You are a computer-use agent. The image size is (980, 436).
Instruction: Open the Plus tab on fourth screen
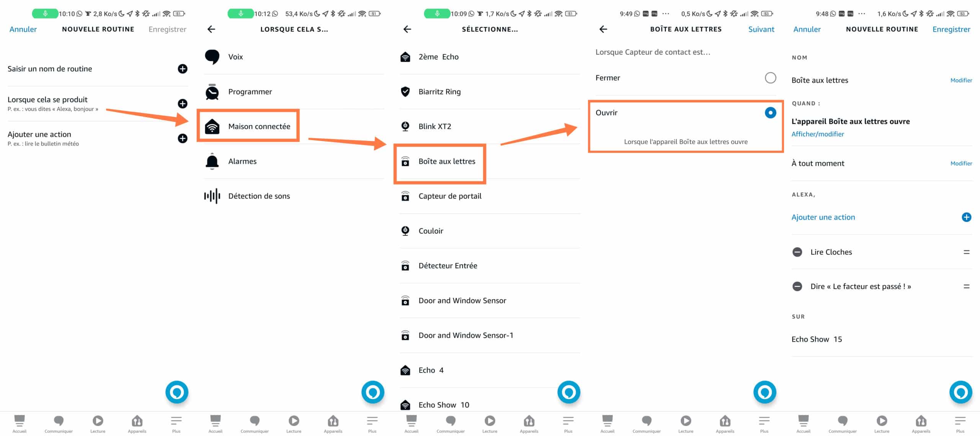coord(764,424)
